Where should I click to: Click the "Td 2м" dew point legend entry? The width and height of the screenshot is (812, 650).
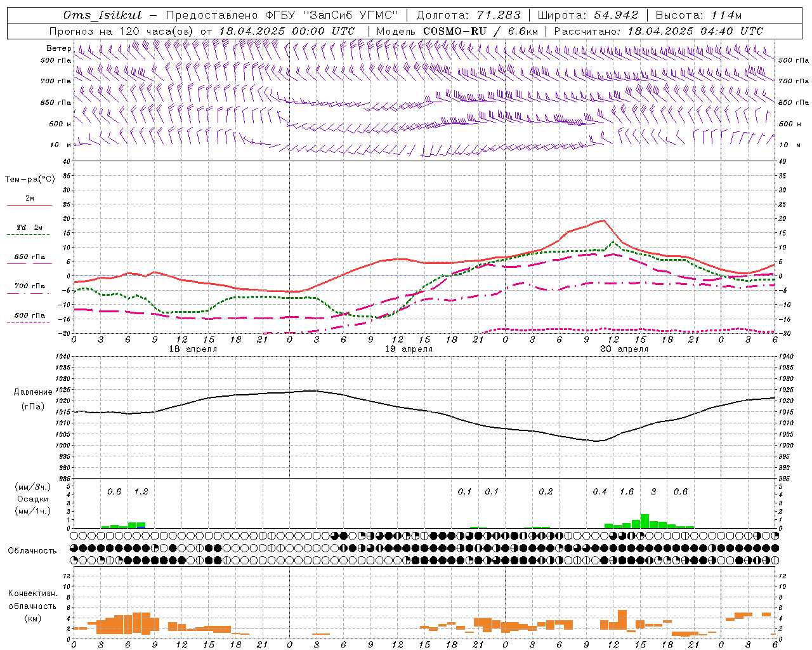click(x=30, y=227)
